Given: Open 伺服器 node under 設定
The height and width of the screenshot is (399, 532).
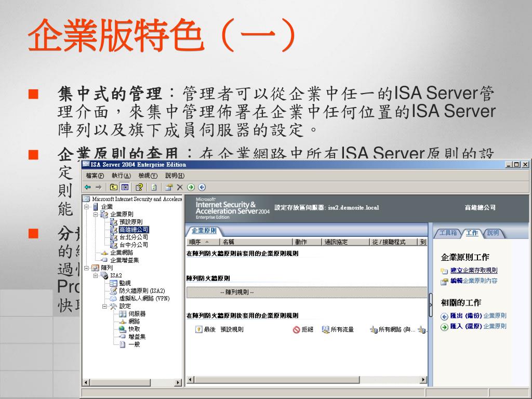Looking at the screenshot, I should [x=137, y=314].
